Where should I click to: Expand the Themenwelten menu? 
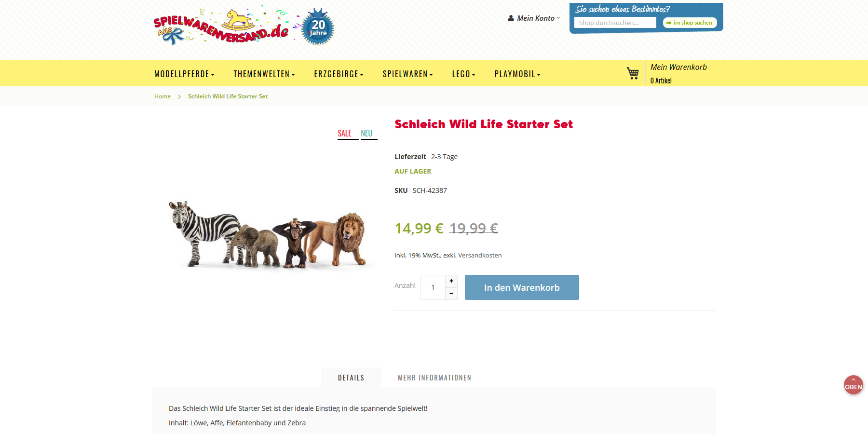coord(264,74)
